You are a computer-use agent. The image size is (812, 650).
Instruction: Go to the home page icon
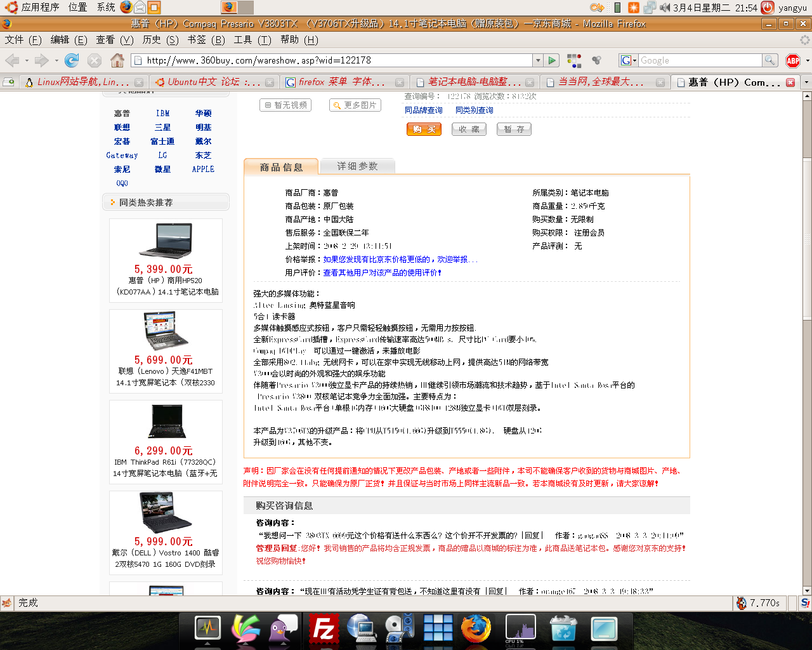[x=117, y=60]
